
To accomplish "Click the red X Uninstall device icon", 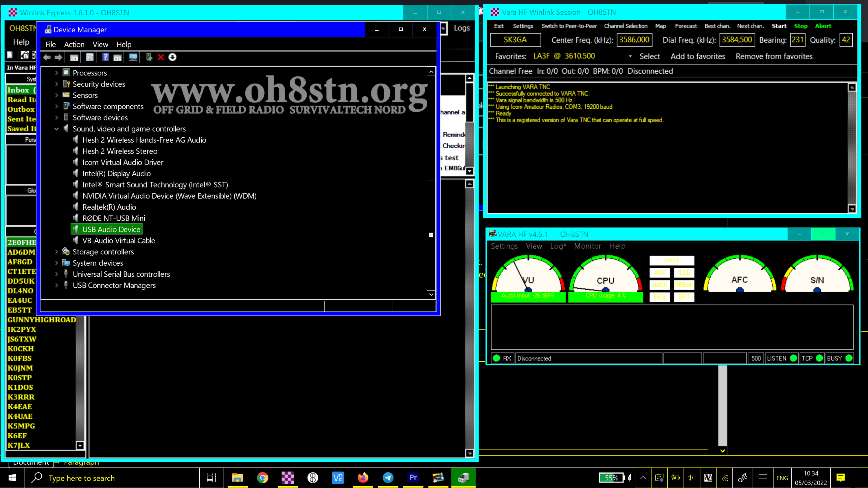I will (161, 57).
